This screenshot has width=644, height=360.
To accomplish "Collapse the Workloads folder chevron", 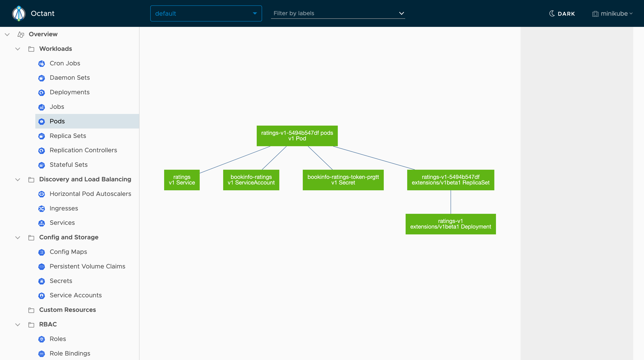I will tap(18, 49).
